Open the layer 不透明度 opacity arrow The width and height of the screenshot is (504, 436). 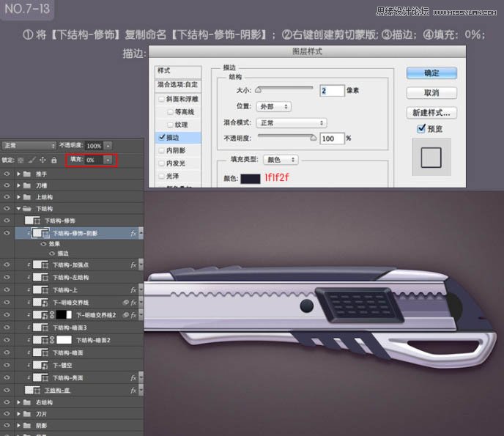click(108, 146)
